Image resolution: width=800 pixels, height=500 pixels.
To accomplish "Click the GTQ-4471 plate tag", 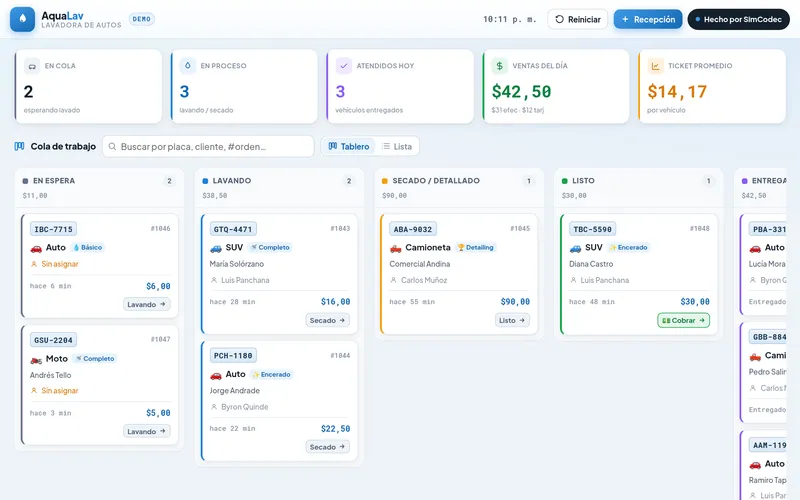I will tap(233, 229).
